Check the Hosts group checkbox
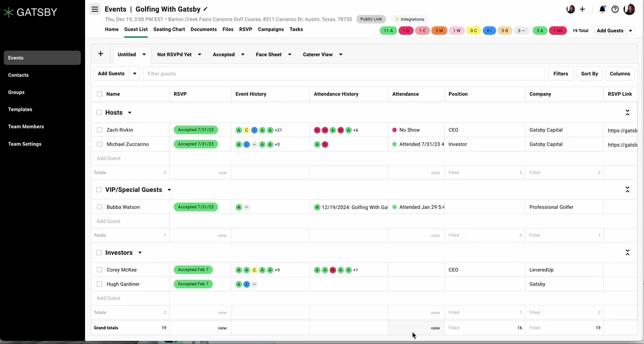 pyautogui.click(x=99, y=112)
